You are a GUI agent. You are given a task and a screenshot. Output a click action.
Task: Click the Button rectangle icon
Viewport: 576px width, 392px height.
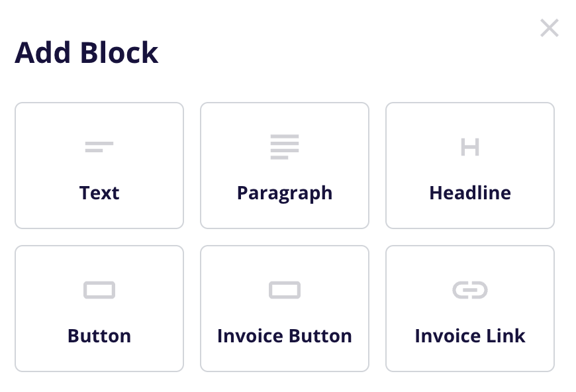[99, 290]
